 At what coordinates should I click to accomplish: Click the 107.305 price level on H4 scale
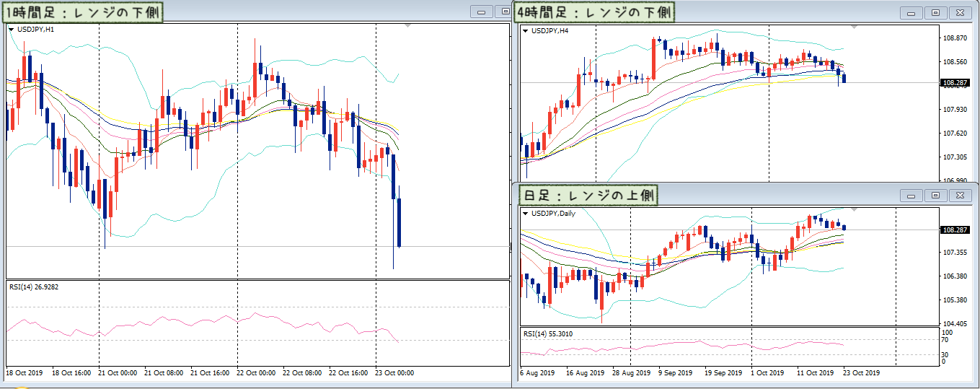[955, 157]
